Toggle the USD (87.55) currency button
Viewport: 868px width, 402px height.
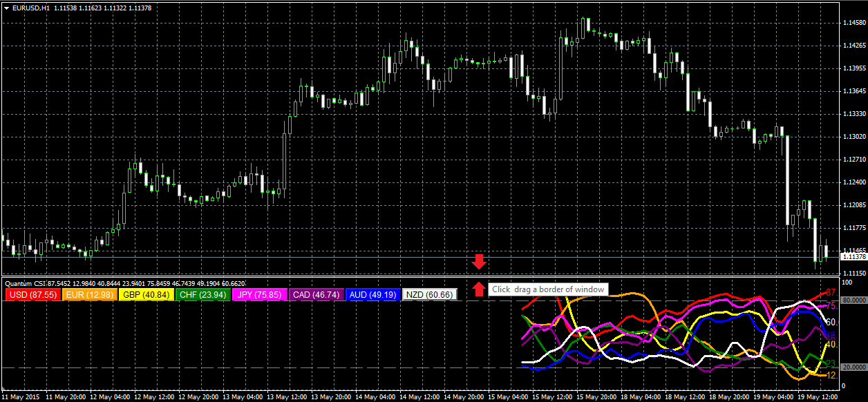click(x=33, y=295)
